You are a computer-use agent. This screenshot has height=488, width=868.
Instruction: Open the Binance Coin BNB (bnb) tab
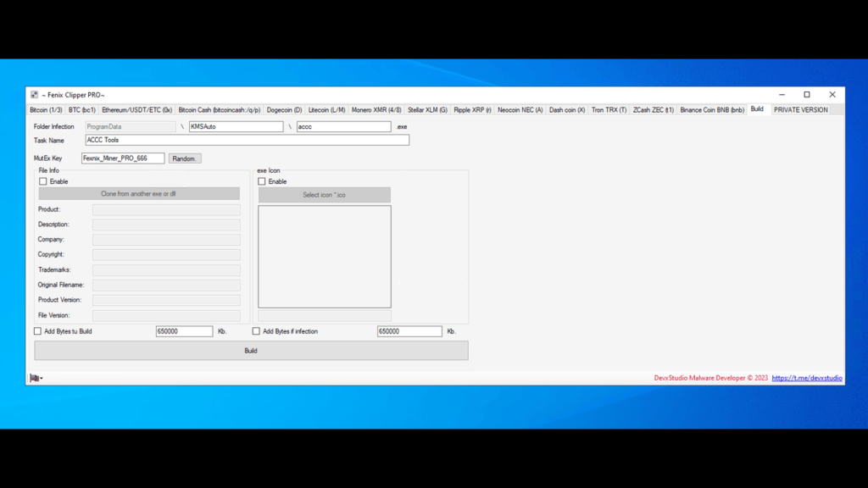pyautogui.click(x=712, y=110)
